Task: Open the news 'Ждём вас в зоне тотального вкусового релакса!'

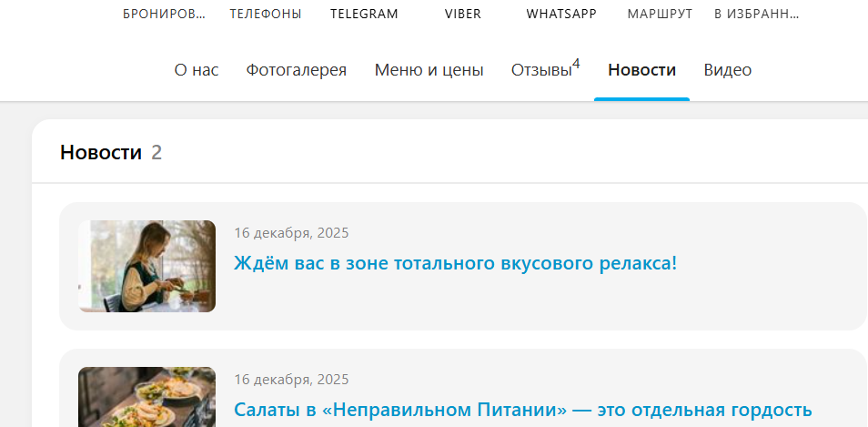Action: point(455,263)
